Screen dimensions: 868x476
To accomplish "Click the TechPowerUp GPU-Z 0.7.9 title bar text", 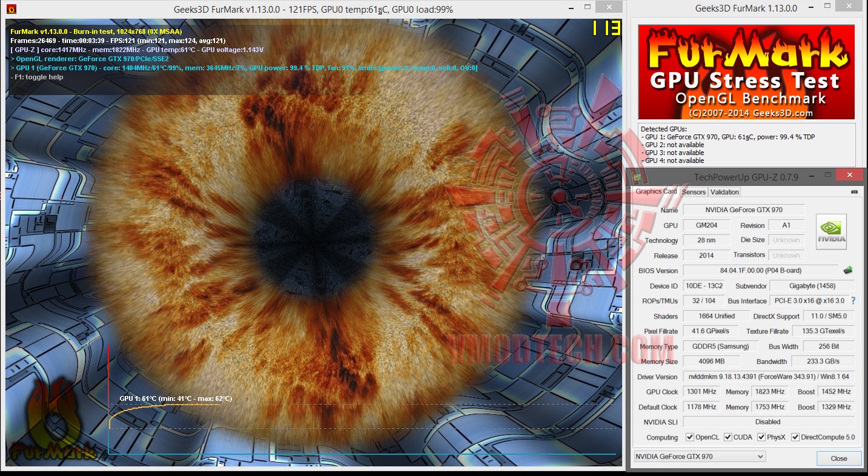I will (746, 177).
